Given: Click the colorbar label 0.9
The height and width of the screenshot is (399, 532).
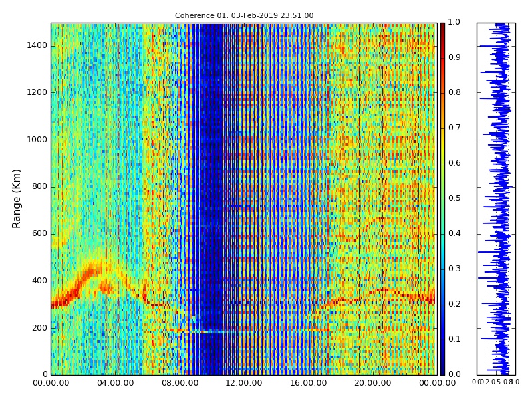Looking at the screenshot, I should [x=454, y=57].
